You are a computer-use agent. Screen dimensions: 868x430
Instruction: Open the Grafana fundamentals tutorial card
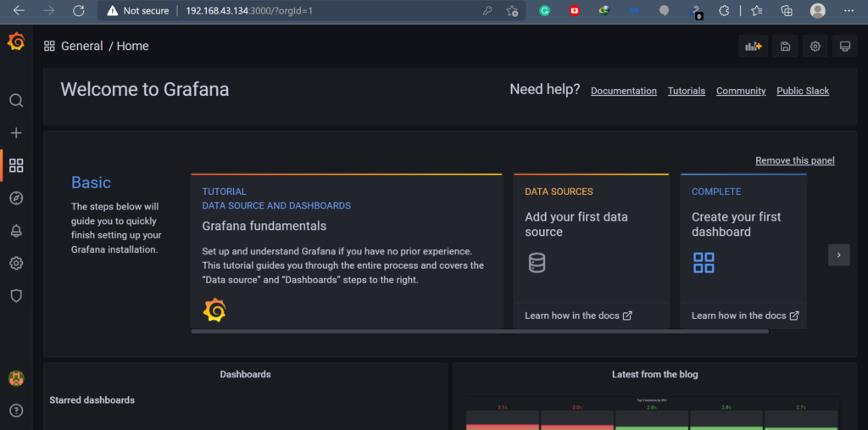tap(347, 251)
